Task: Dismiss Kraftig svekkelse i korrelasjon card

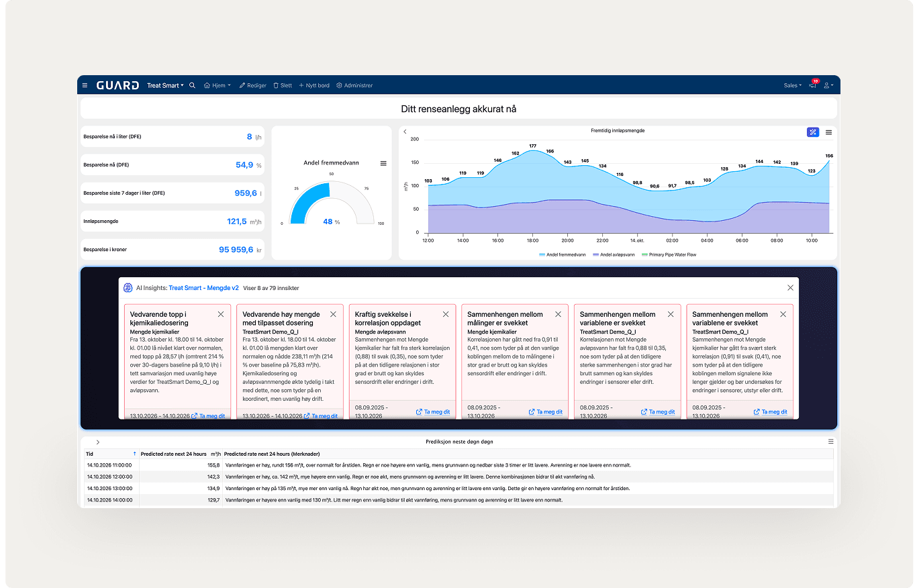Action: pyautogui.click(x=446, y=314)
